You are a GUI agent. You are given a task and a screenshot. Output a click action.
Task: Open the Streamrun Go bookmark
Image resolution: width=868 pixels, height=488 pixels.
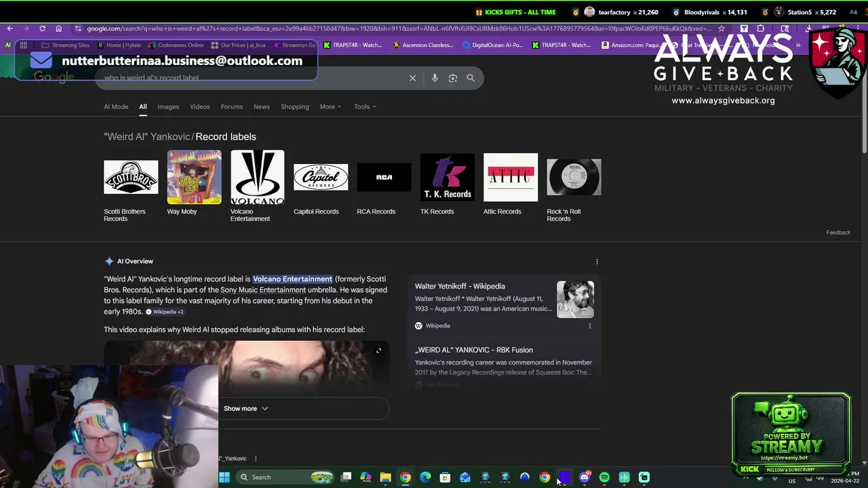(x=294, y=45)
